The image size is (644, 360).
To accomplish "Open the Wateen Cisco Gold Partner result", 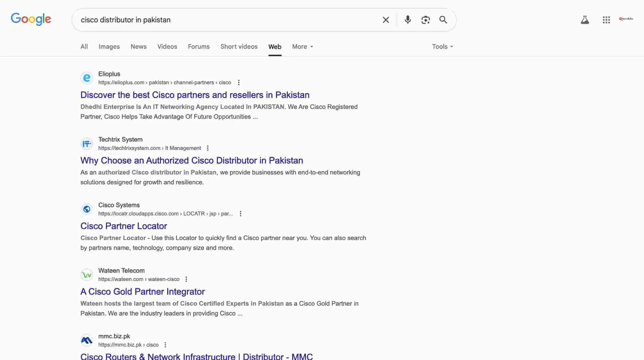I will (142, 291).
